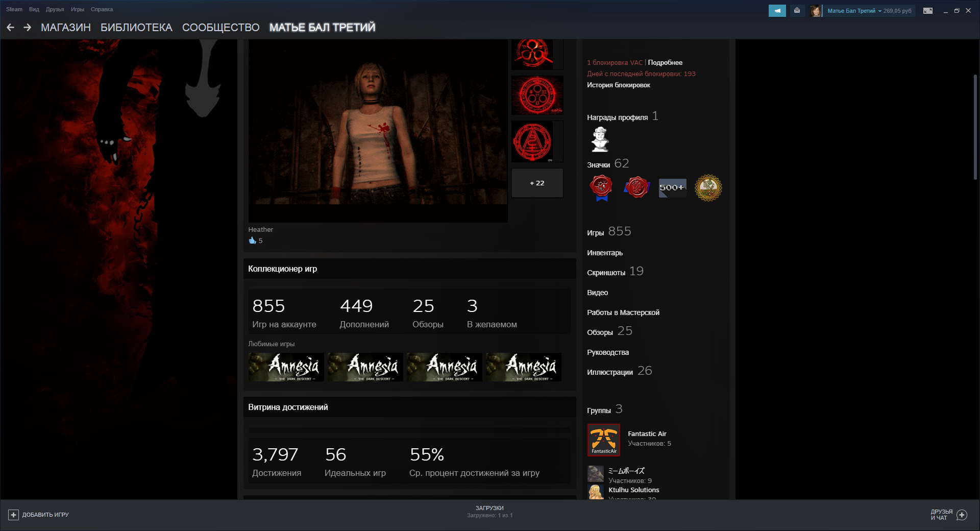Open the Значки 62 link
The width and height of the screenshot is (980, 531).
(x=608, y=164)
